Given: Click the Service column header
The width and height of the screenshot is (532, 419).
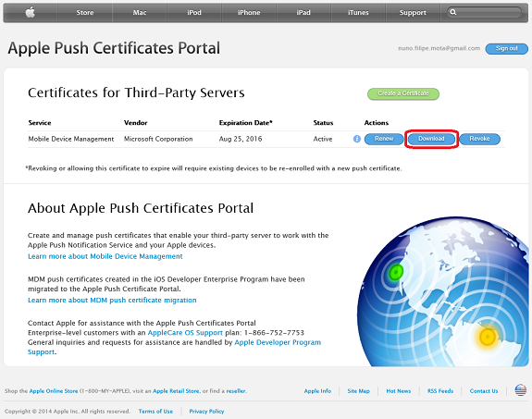Looking at the screenshot, I should coord(40,123).
